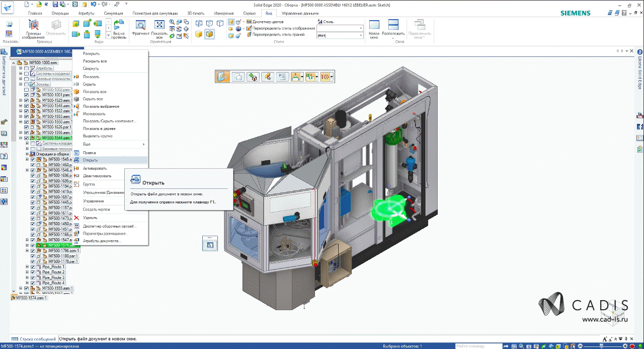Uncheck visibility of MF500-1001 part in tree
Image resolution: width=644 pixels, height=349 pixels.
pos(26,95)
